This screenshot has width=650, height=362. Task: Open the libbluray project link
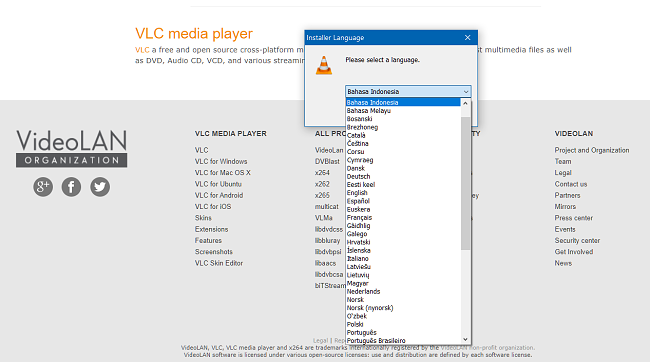[327, 241]
